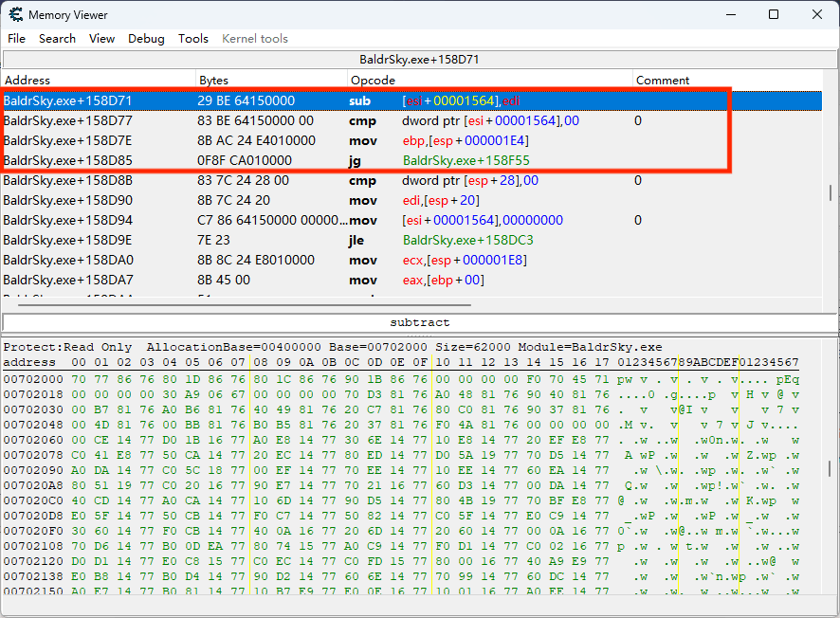Click the Comment column header
Image resolution: width=840 pixels, height=618 pixels.
[727, 81]
